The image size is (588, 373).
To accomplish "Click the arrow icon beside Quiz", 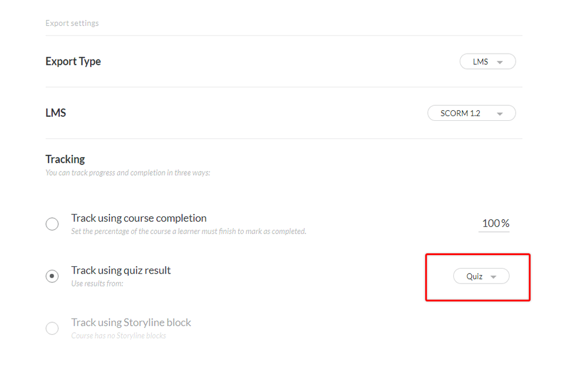I will pos(494,276).
